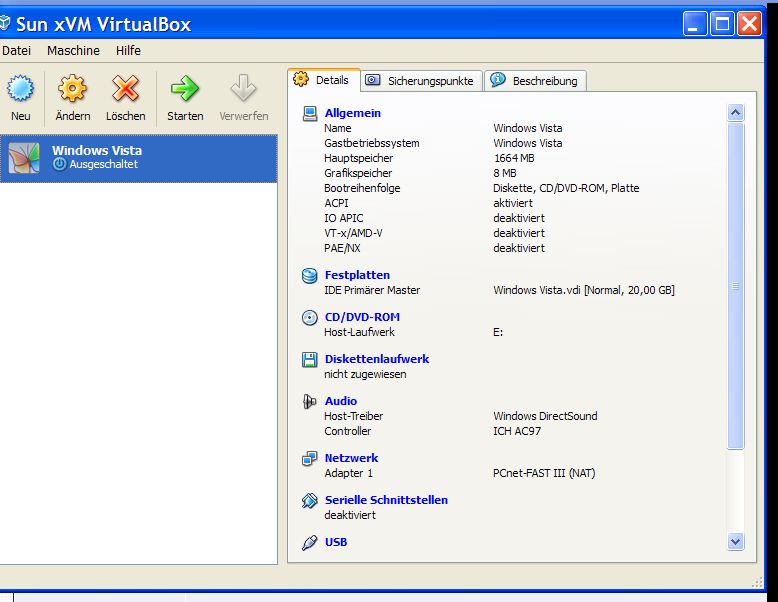Click the Audio speaker icon
The width and height of the screenshot is (778, 602).
pyautogui.click(x=309, y=401)
